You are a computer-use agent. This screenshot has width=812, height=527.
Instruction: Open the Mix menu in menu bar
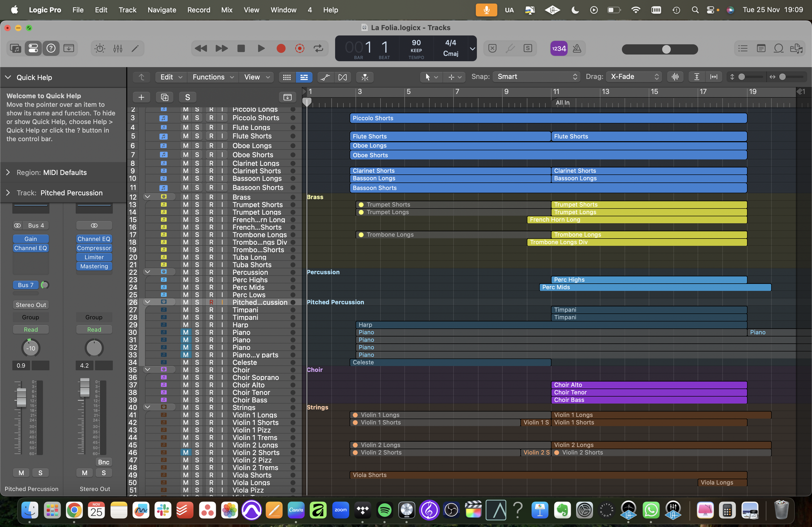[226, 10]
